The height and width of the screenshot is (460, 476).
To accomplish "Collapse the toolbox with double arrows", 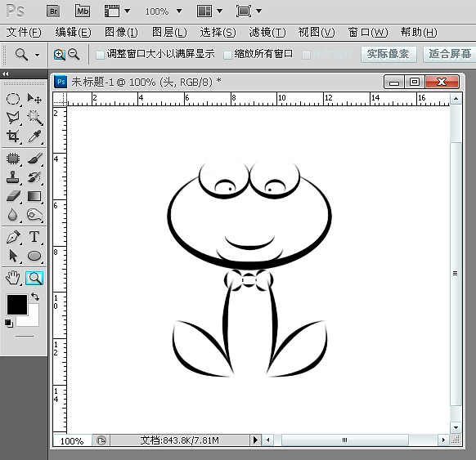I will coord(6,74).
